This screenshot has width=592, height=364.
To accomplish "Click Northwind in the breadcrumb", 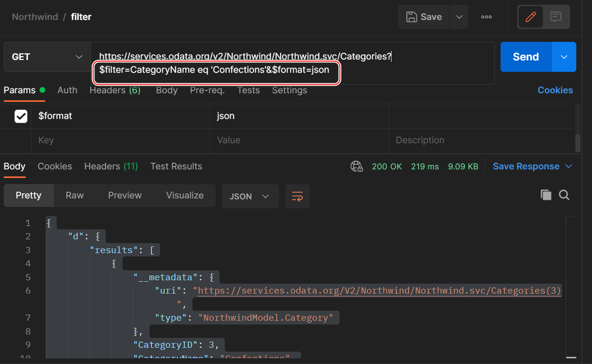I will pyautogui.click(x=35, y=17).
